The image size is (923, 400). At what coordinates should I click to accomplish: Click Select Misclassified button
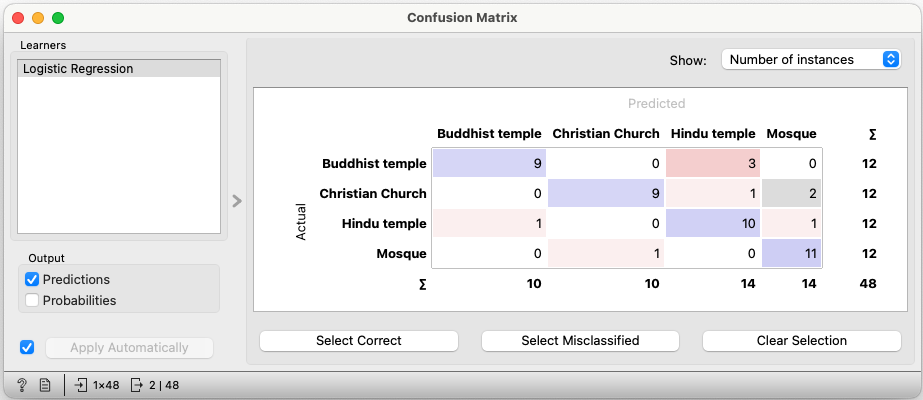[580, 341]
